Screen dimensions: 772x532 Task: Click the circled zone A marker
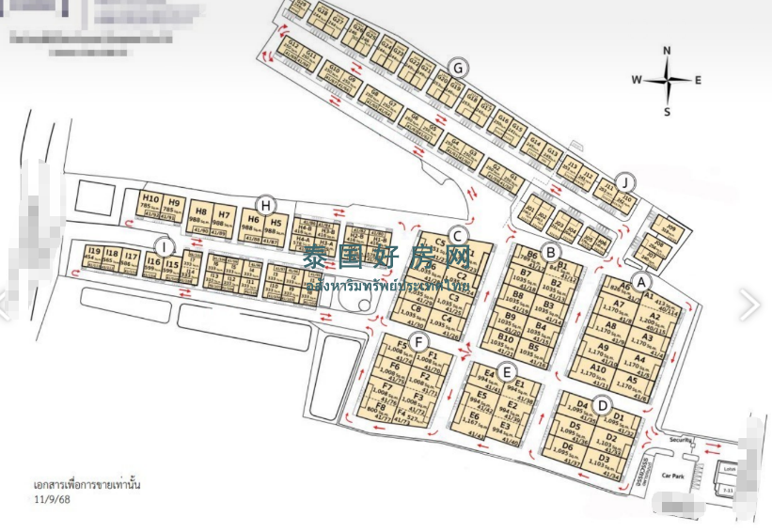pyautogui.click(x=641, y=281)
